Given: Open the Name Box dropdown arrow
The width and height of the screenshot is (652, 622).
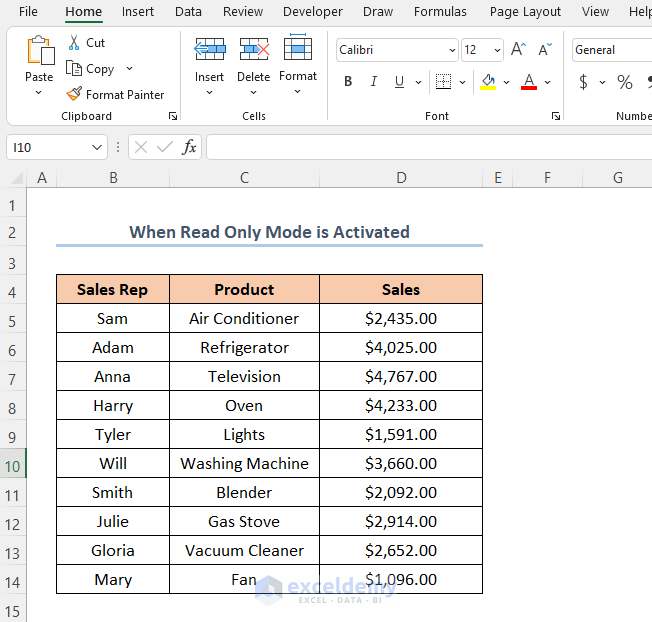Looking at the screenshot, I should click(x=97, y=147).
